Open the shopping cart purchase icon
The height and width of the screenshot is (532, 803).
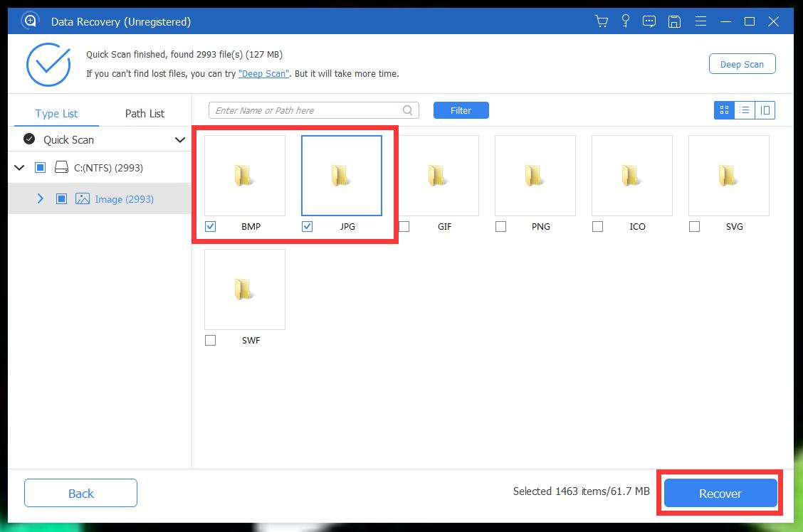pos(602,21)
